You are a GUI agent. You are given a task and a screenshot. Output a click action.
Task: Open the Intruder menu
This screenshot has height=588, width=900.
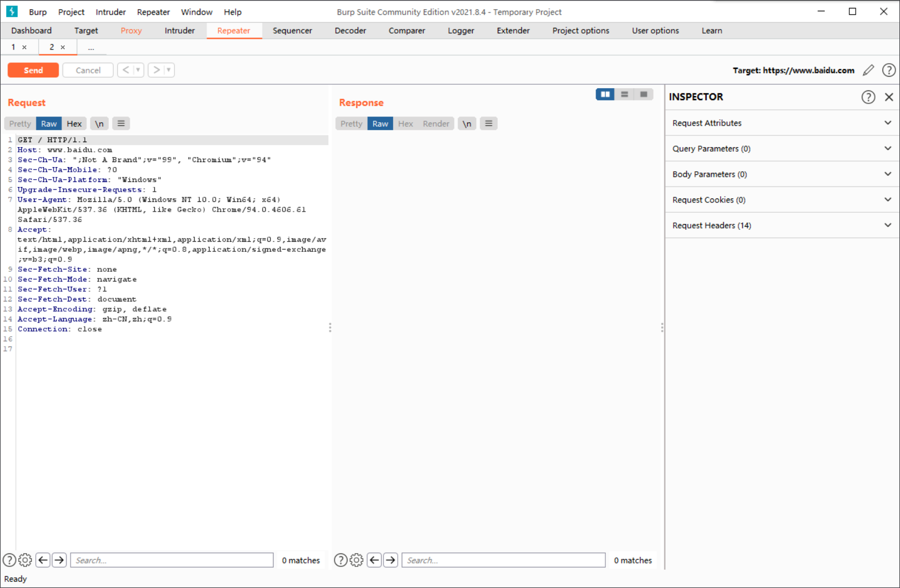110,12
